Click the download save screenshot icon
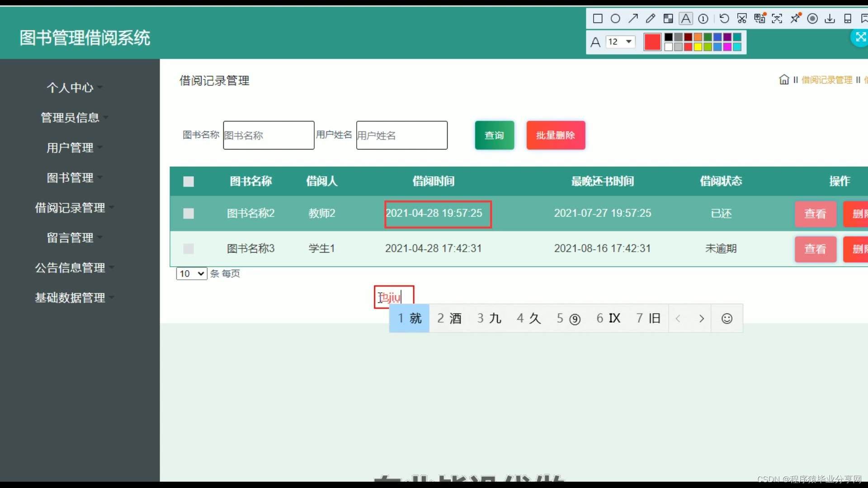Image resolution: width=868 pixels, height=488 pixels. pyautogui.click(x=830, y=19)
